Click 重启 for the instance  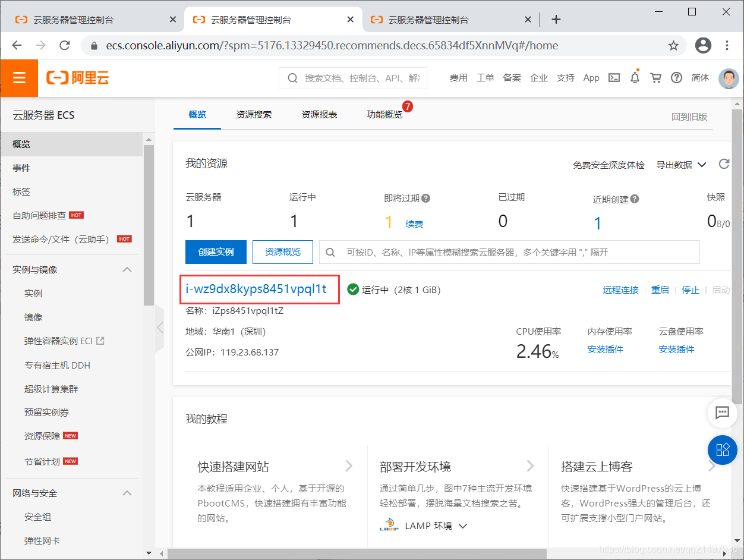tap(660, 290)
